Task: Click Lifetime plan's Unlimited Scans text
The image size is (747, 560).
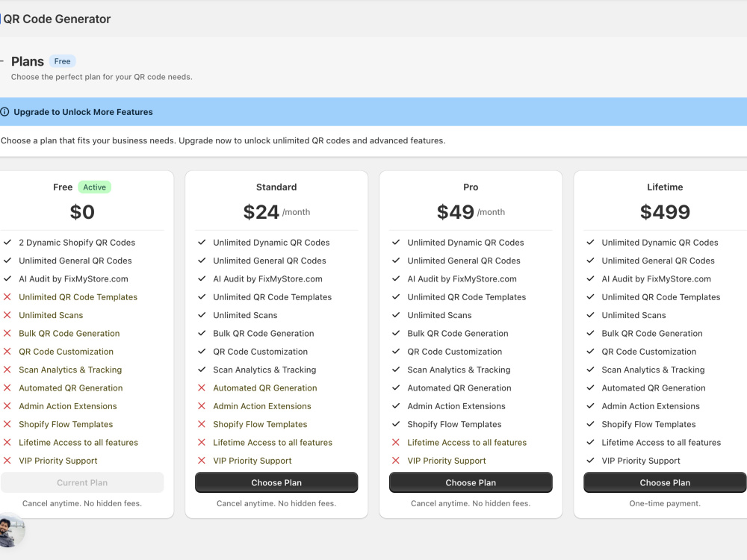Action: tap(633, 315)
